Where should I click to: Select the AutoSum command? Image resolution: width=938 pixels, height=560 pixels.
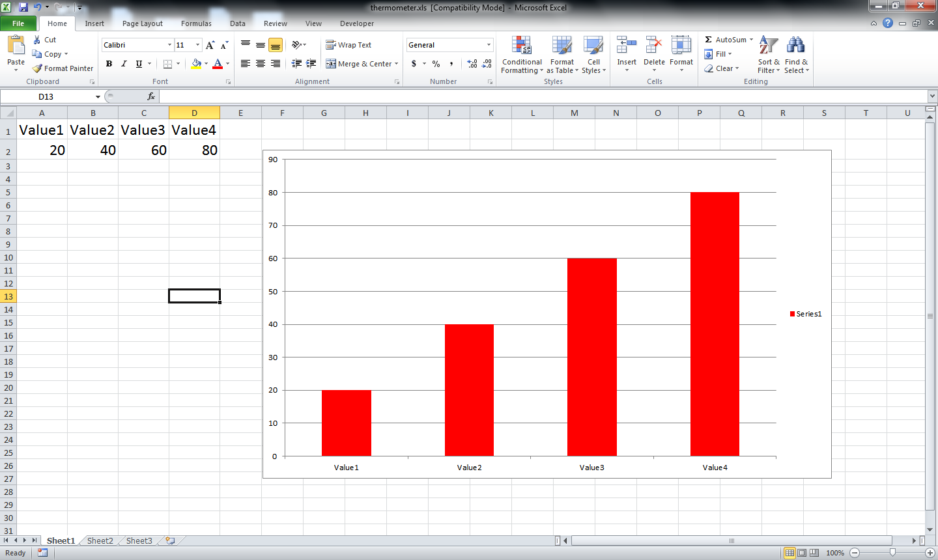click(x=725, y=40)
